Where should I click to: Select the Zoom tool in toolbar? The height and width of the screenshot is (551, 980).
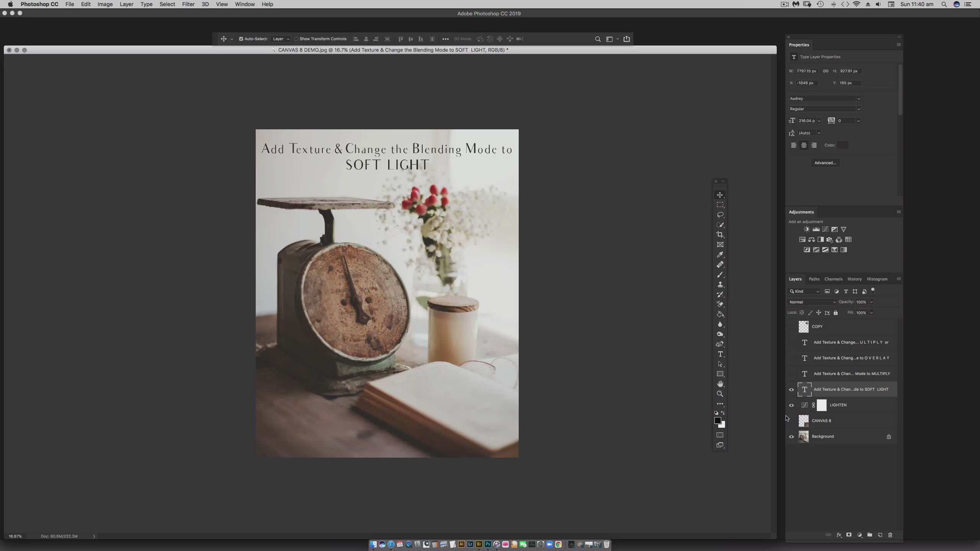click(720, 394)
